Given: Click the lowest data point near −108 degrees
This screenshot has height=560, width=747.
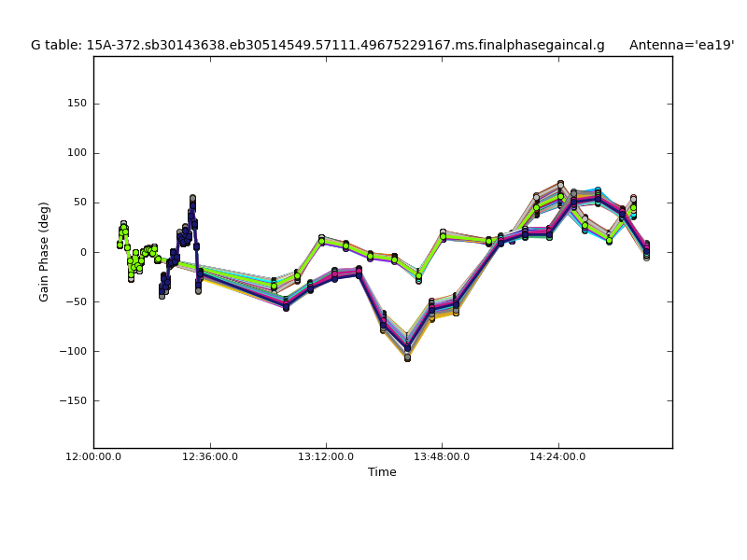Looking at the screenshot, I should pos(407,358).
